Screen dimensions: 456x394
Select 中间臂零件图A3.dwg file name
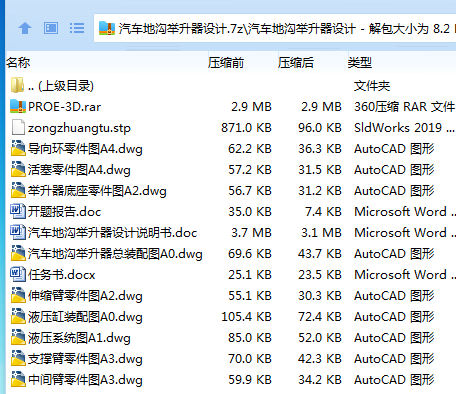coord(85,380)
